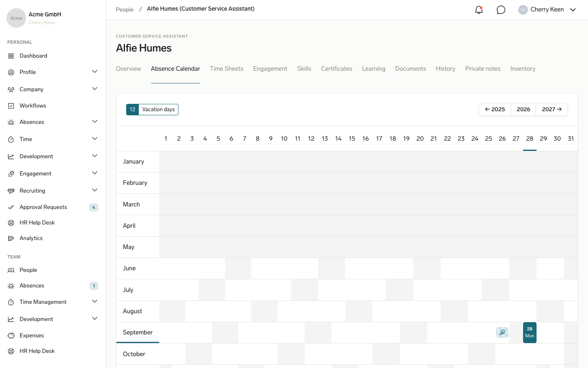Viewport: 588px width, 368px height.
Task: Open the Certificates tab
Action: 336,69
